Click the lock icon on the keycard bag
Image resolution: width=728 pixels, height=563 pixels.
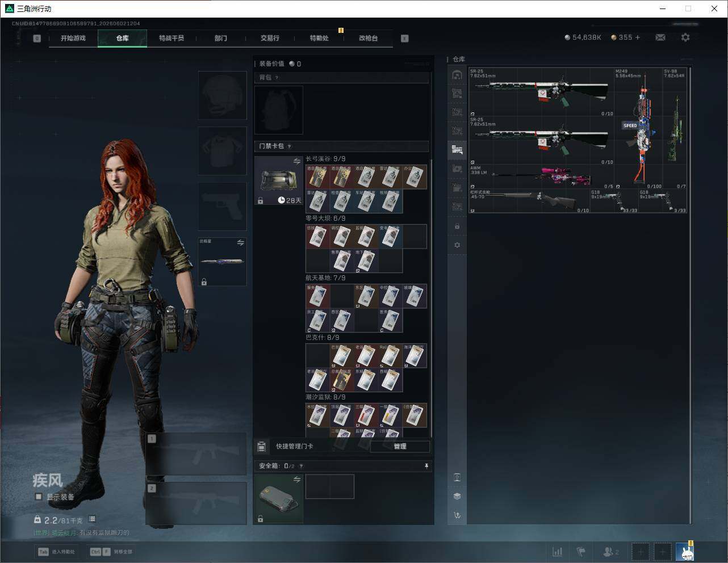point(260,200)
